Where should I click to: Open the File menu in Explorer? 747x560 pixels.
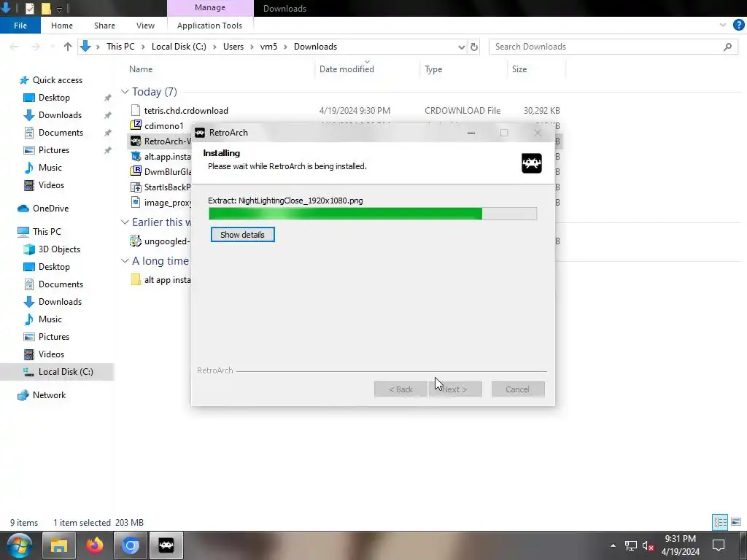coord(20,26)
